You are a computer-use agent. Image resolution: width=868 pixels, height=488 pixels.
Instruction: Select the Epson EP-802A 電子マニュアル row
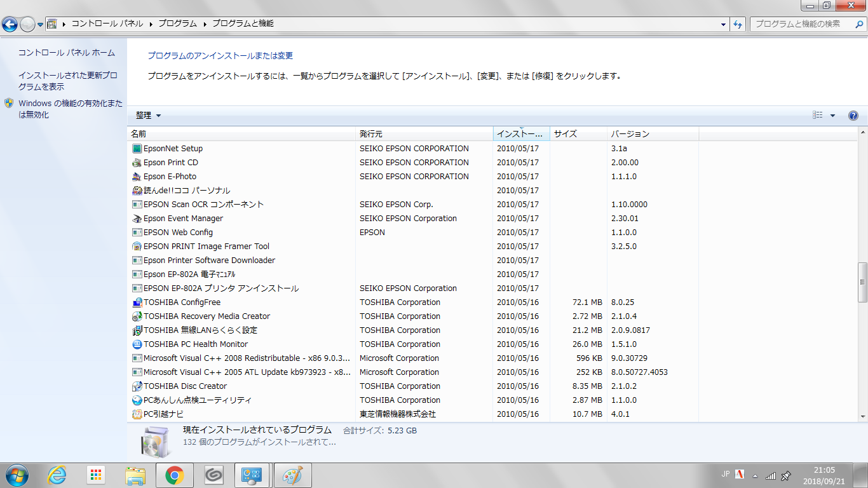click(x=415, y=274)
